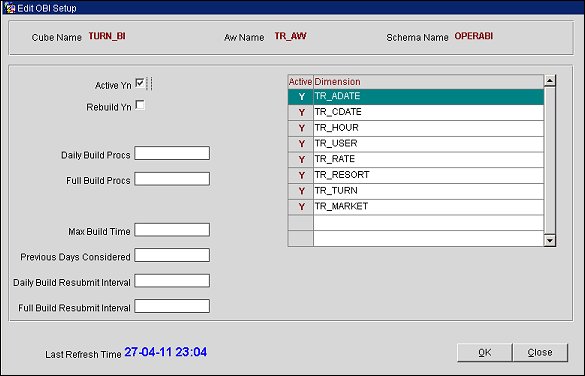Select the TR_RESORT dimension row

tap(416, 175)
